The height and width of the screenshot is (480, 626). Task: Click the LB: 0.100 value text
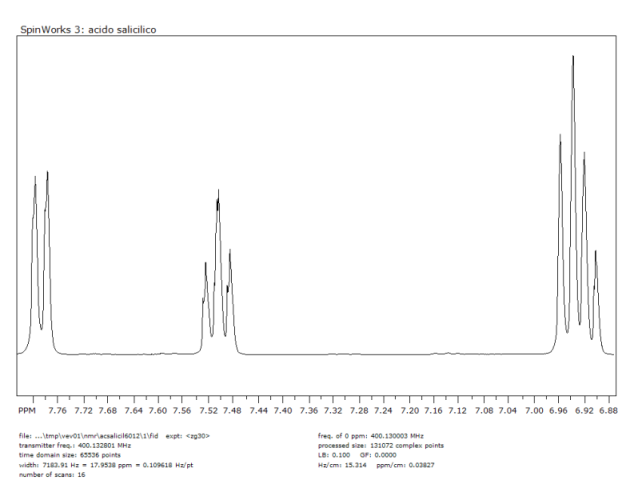point(335,454)
